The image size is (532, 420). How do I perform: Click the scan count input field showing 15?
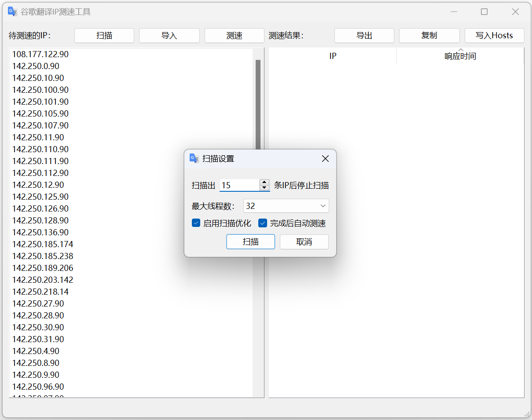(239, 185)
